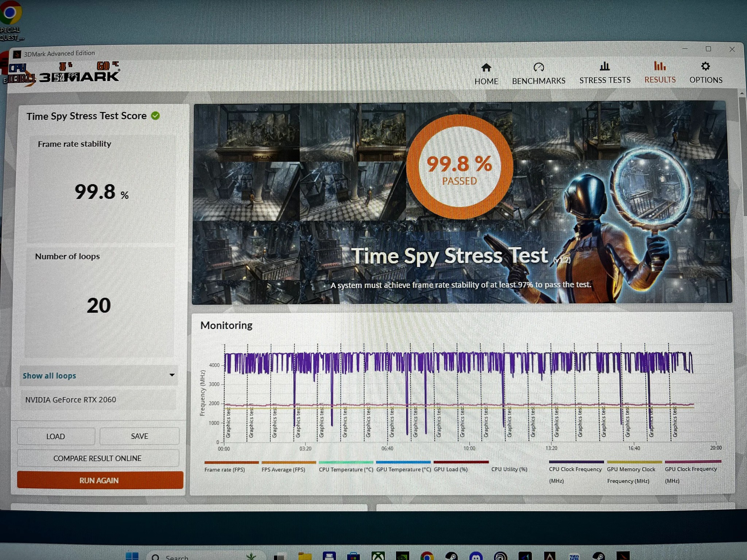Screen dimensions: 747x560
Task: Open Google Chrome from the taskbar
Action: pos(427,556)
